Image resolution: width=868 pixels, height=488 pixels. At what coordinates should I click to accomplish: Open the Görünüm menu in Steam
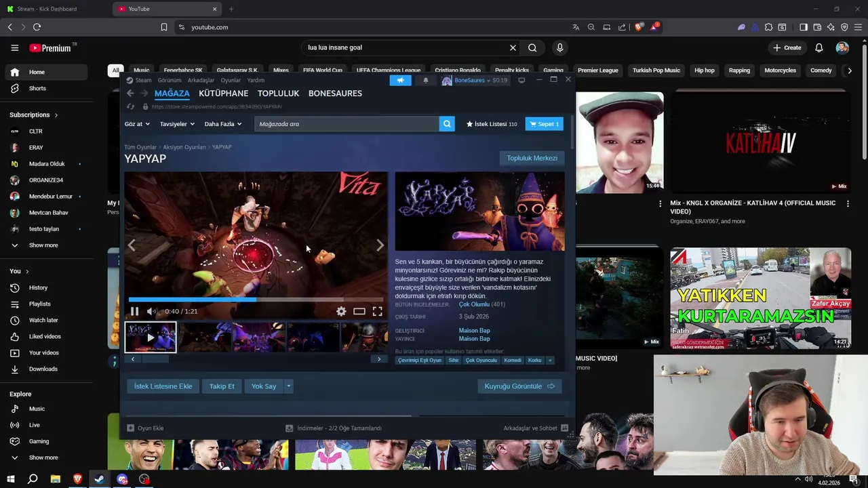170,80
